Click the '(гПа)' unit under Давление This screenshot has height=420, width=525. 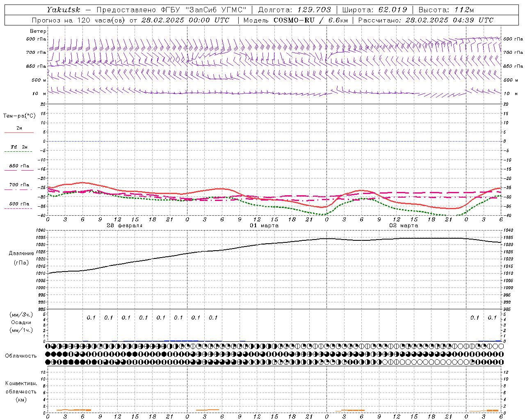[x=21, y=262]
